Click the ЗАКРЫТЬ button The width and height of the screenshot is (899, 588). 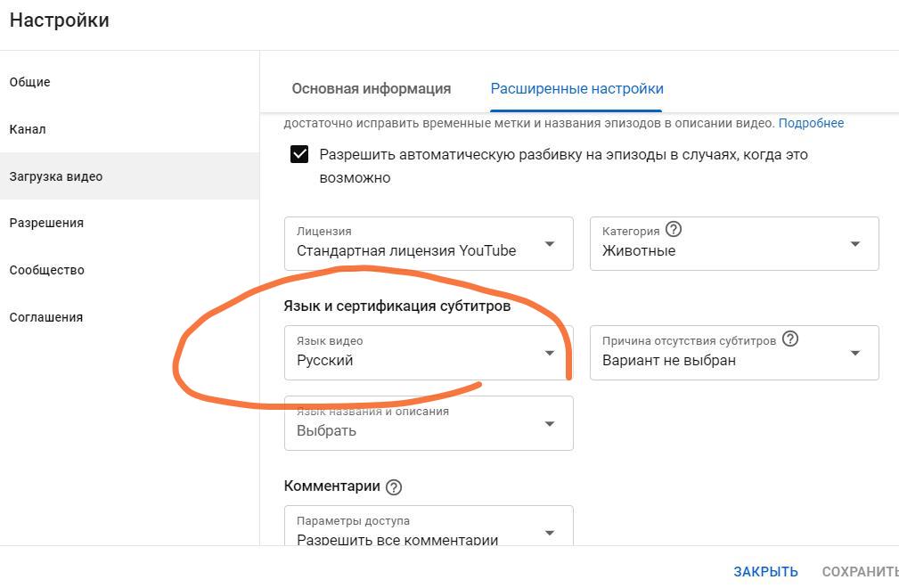(x=765, y=571)
